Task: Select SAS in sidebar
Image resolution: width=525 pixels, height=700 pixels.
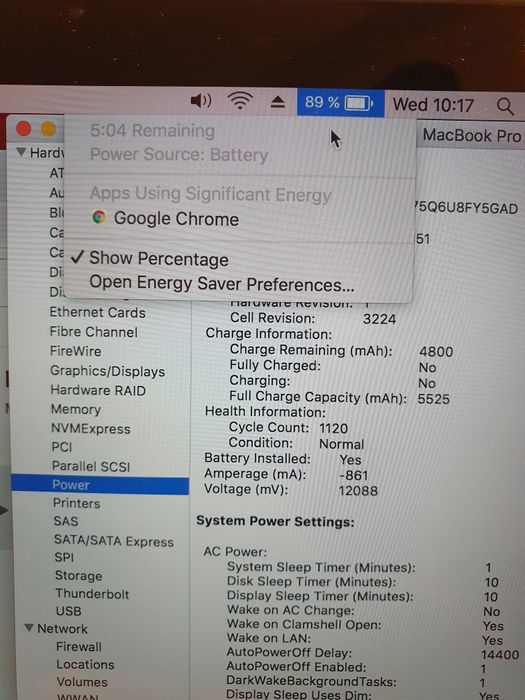Action: click(x=66, y=521)
